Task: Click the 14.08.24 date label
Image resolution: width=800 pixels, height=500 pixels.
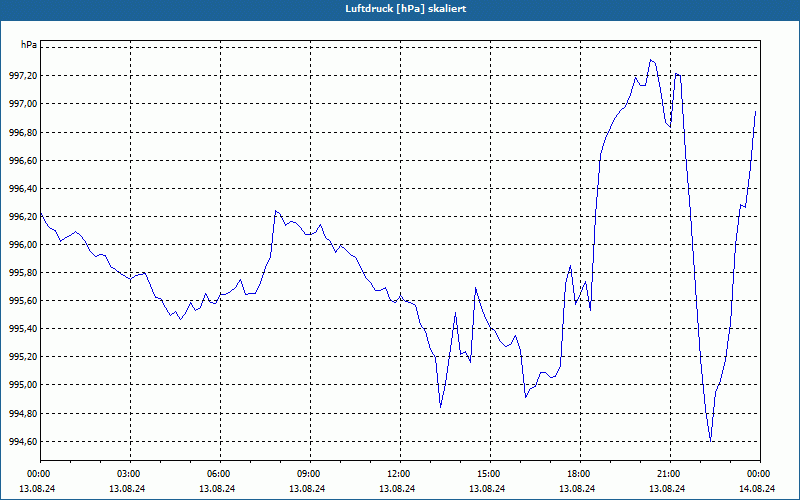Action: 757,488
